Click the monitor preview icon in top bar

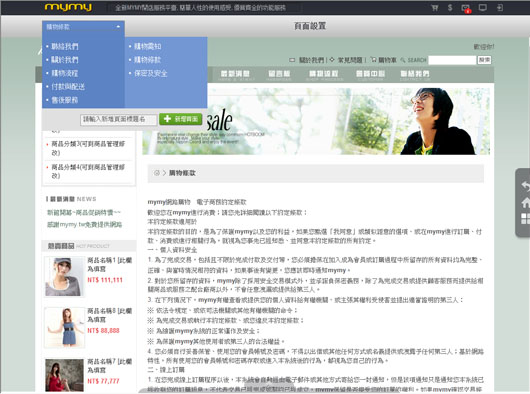(x=483, y=7)
